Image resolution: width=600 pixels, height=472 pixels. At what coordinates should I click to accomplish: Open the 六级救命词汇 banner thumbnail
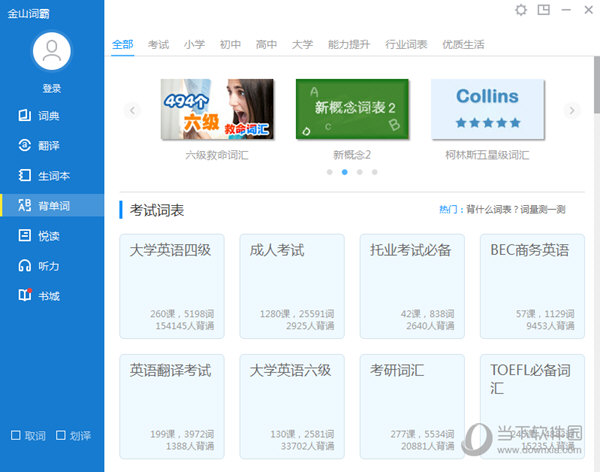point(217,109)
